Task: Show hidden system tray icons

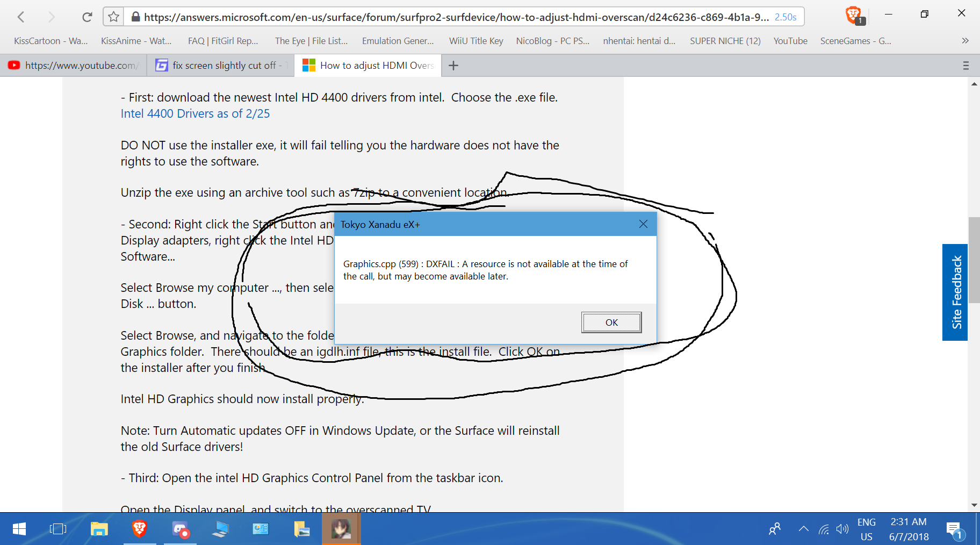Action: (x=803, y=529)
